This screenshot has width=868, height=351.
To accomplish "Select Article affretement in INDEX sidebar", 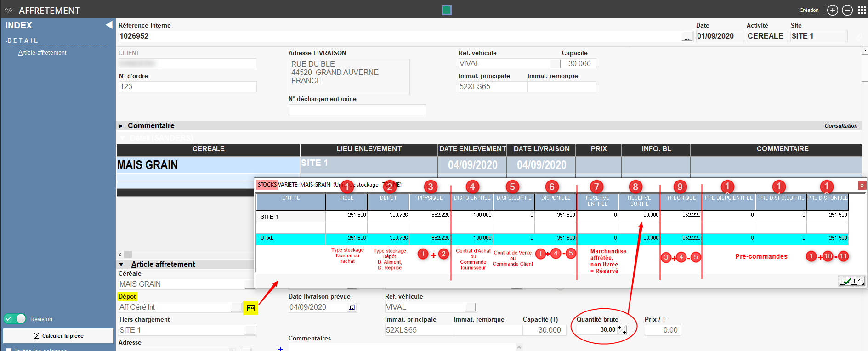I will (42, 53).
